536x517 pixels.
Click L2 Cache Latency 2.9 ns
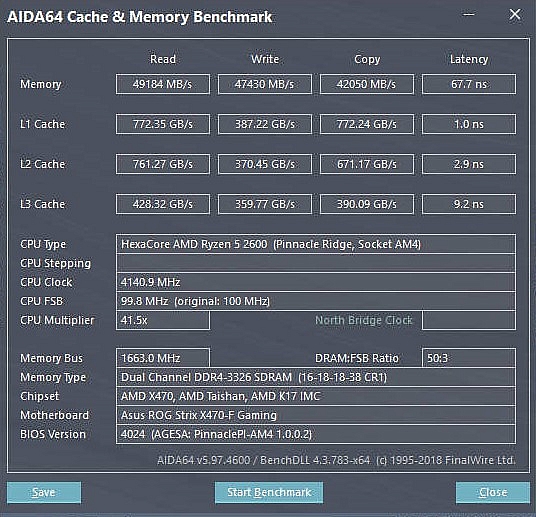(469, 164)
